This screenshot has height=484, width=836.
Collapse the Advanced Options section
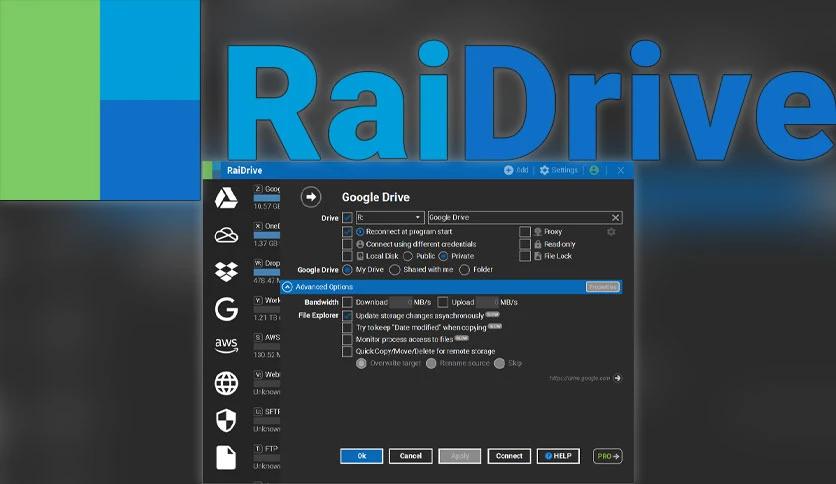(x=287, y=287)
